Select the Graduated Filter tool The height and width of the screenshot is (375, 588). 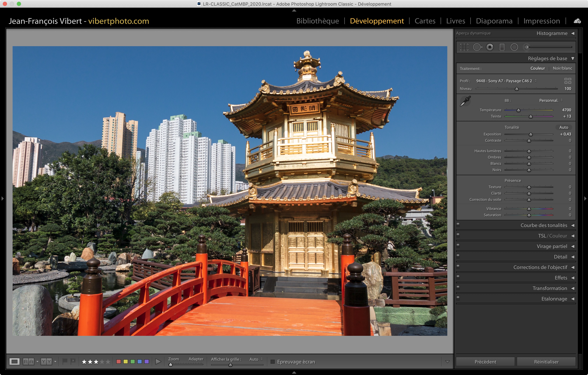[502, 47]
